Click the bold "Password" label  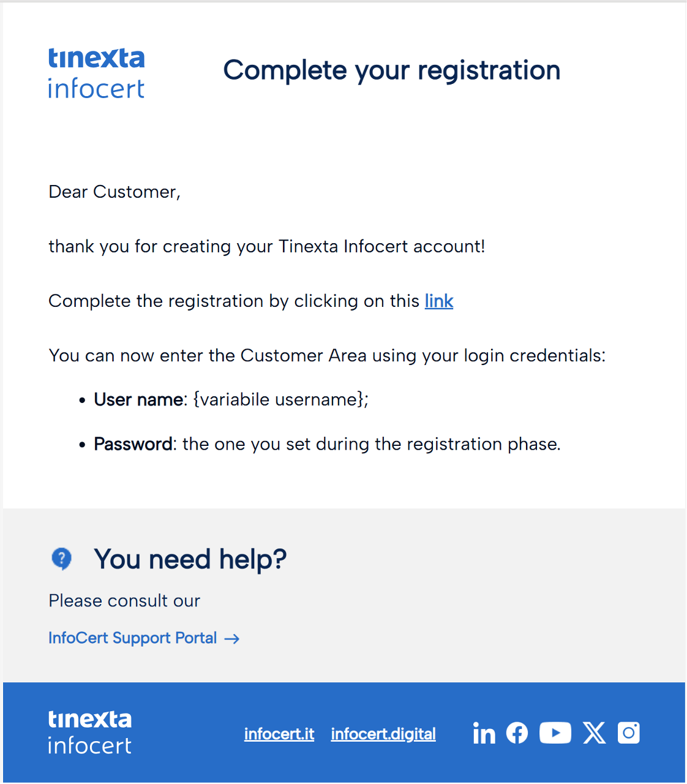coord(133,444)
